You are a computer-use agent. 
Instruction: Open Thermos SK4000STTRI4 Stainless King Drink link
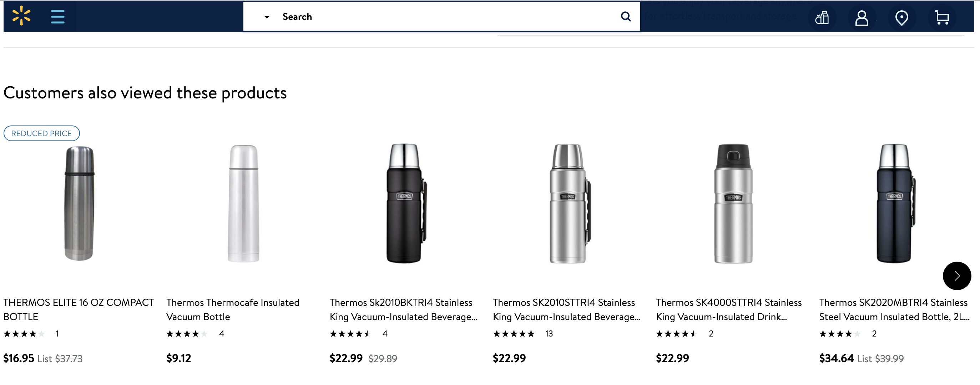point(728,309)
